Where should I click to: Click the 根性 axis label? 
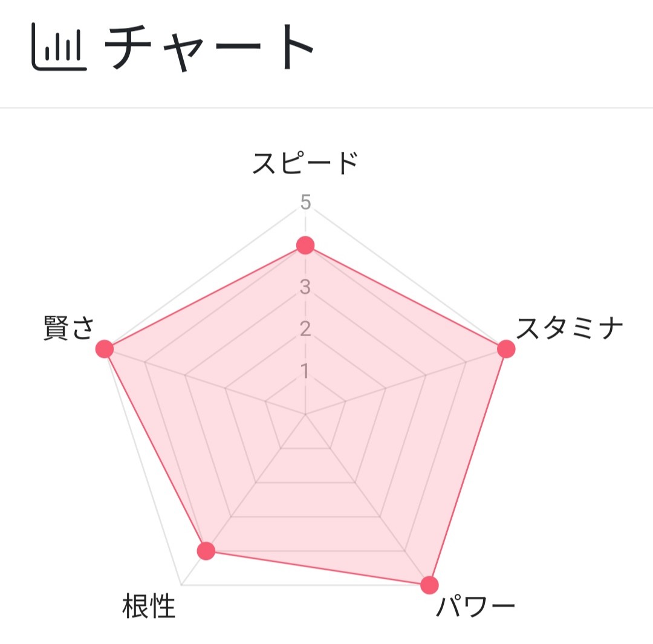(149, 606)
